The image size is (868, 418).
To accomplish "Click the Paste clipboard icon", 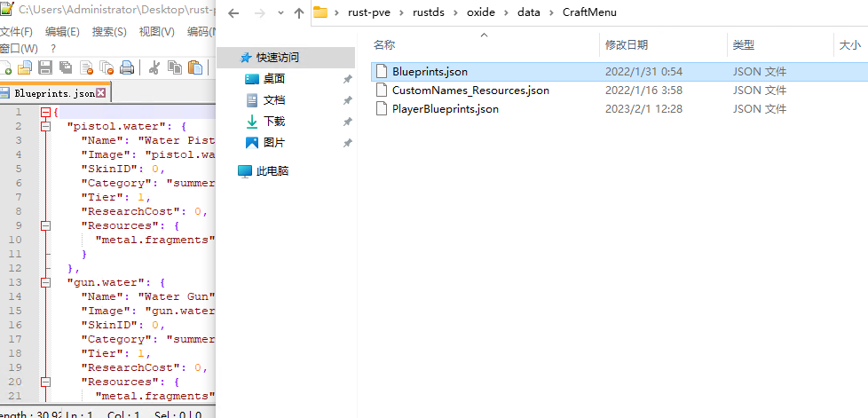I will tap(194, 67).
